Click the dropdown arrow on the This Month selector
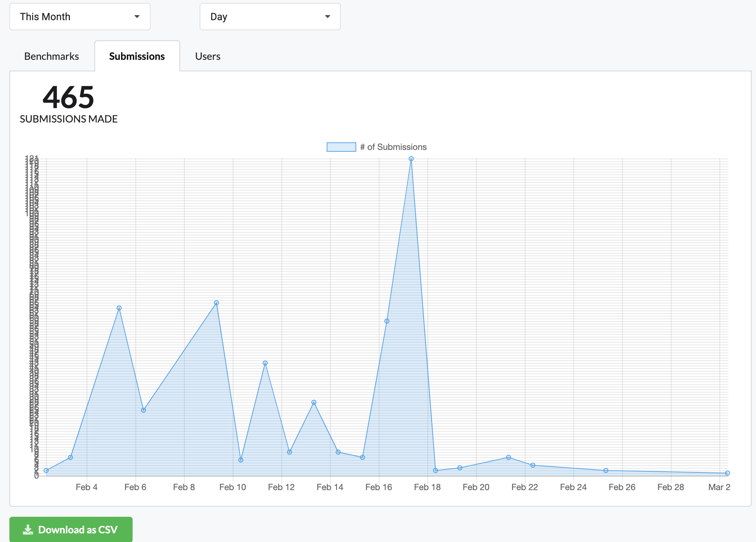 click(138, 16)
